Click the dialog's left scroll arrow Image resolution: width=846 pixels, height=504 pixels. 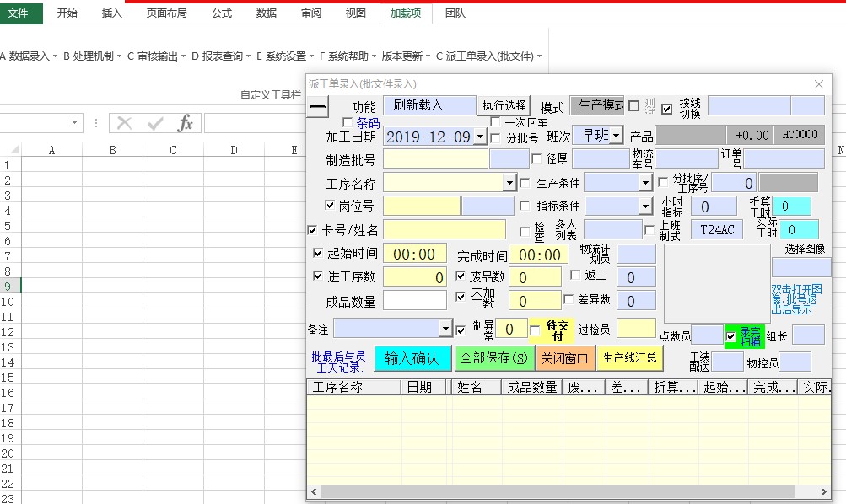coord(313,491)
